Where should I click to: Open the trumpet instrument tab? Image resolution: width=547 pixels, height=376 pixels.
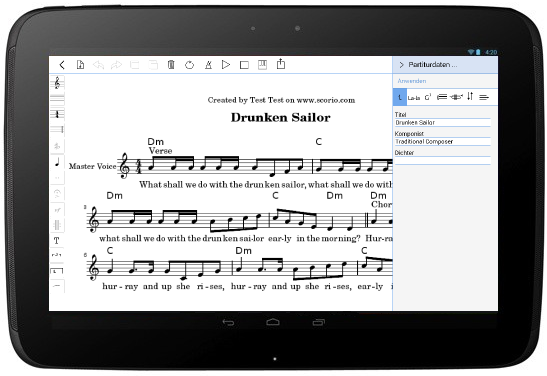tap(456, 97)
